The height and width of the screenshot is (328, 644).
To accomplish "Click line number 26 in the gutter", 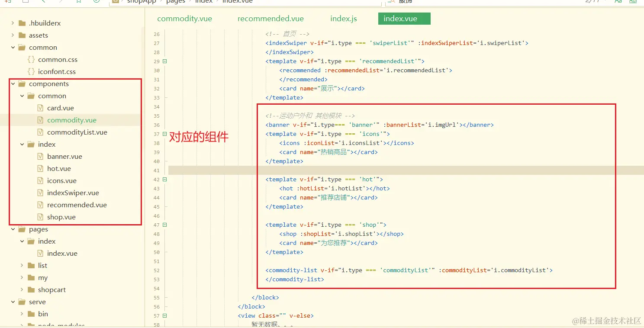I will [157, 34].
